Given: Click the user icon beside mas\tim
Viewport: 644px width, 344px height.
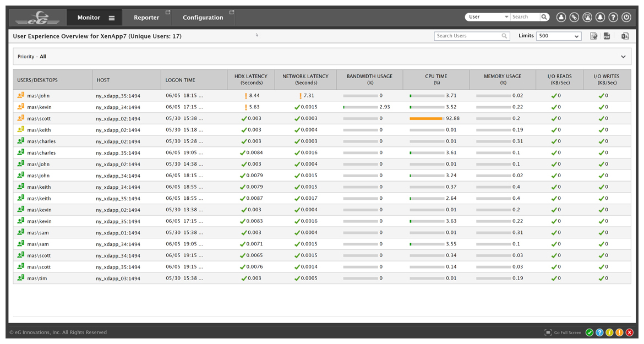Looking at the screenshot, I should (x=20, y=278).
